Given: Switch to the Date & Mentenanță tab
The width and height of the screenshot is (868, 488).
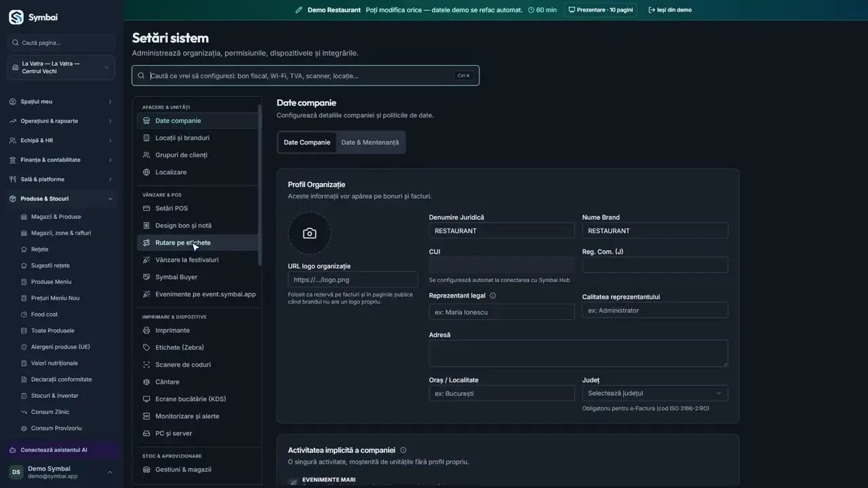Looking at the screenshot, I should pos(370,142).
